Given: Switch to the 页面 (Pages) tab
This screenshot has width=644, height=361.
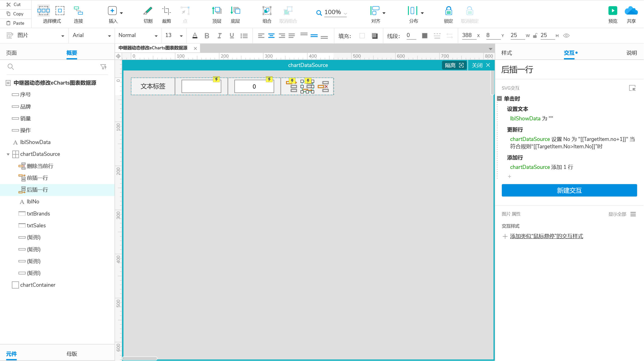Looking at the screenshot, I should [x=11, y=53].
